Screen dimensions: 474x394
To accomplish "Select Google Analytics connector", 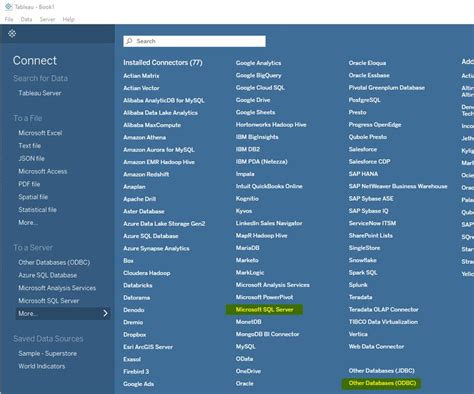I will pos(258,63).
